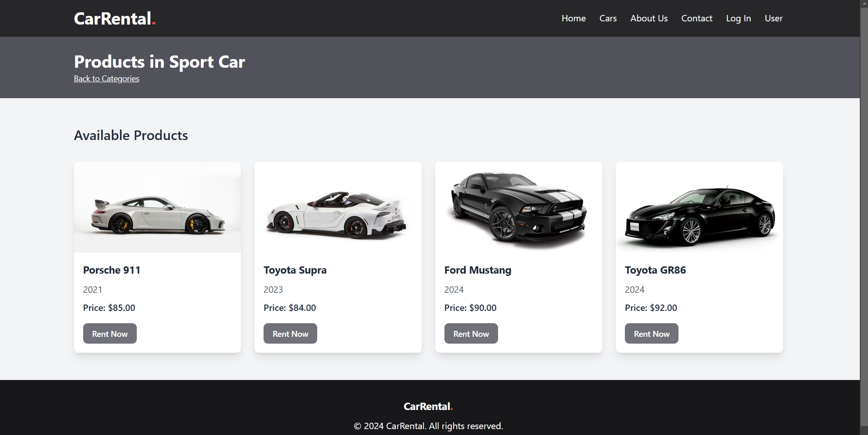Open the Toyota GR86 car photo
The image size is (868, 435).
(x=699, y=207)
